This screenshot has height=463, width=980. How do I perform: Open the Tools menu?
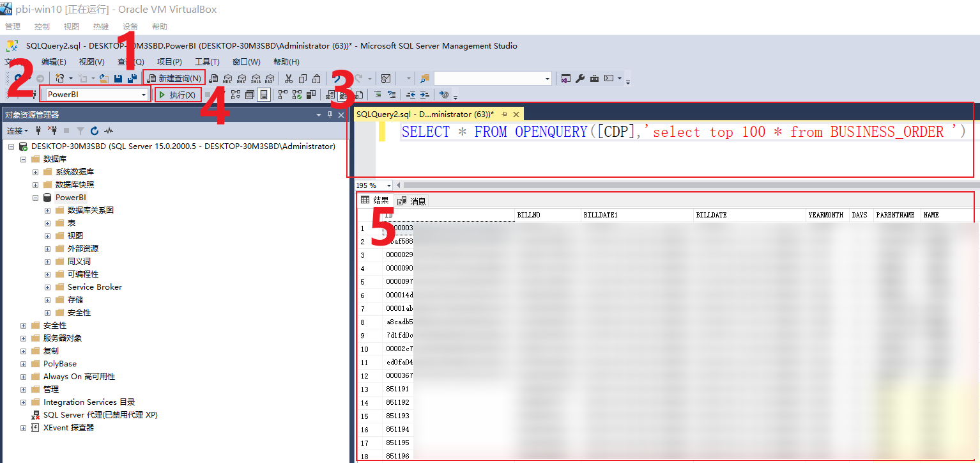click(207, 62)
